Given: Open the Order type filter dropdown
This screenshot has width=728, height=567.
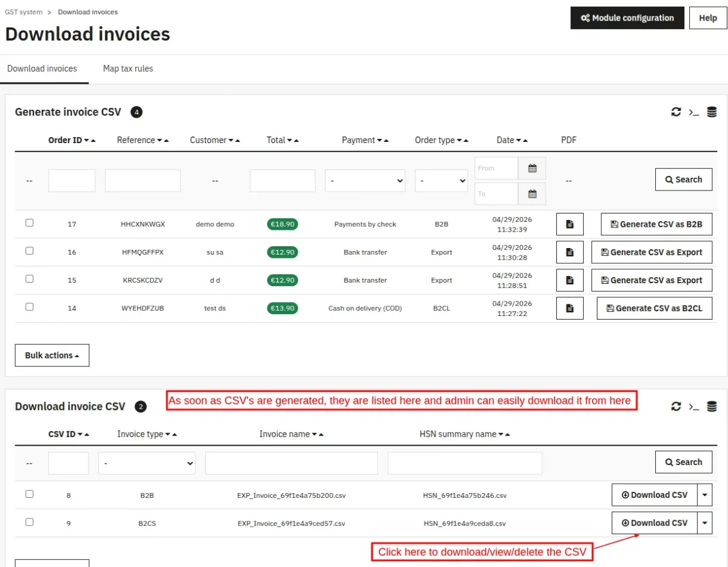Looking at the screenshot, I should tap(441, 181).
